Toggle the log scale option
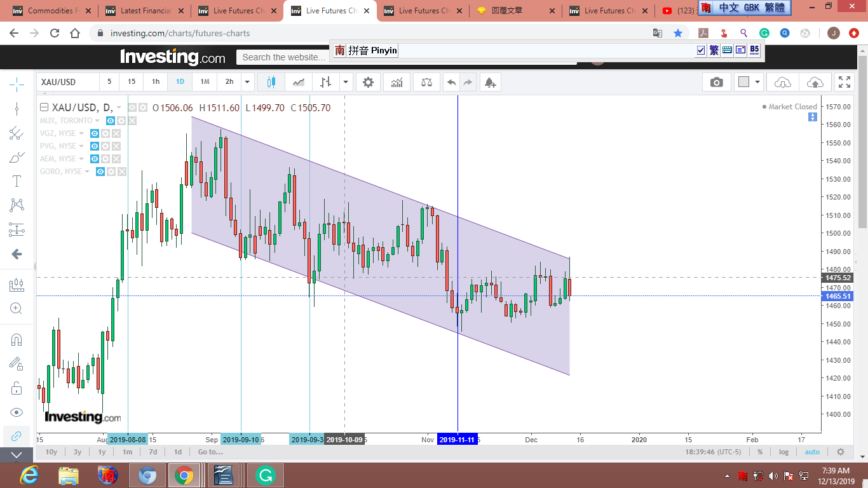Image resolution: width=868 pixels, height=488 pixels. pos(783,452)
